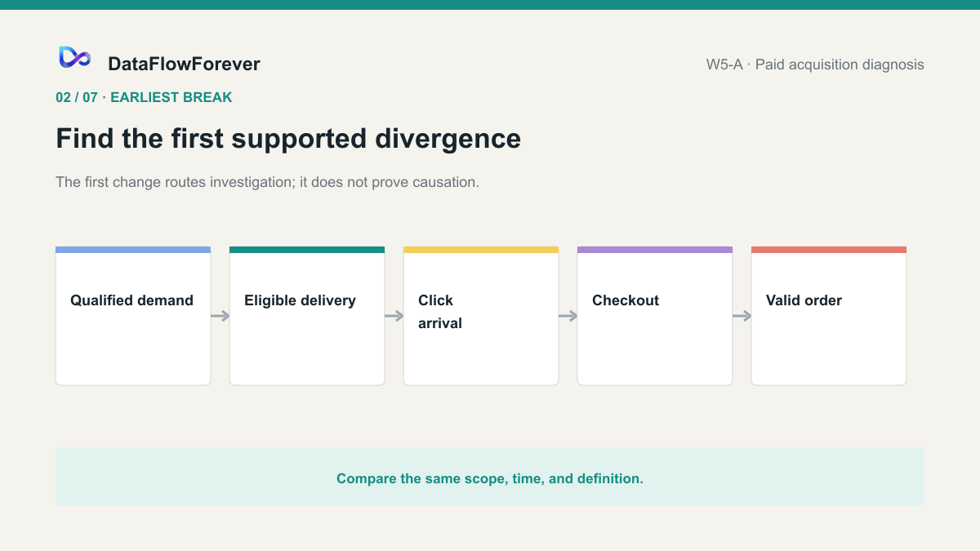Select the subtitle about routing investigation
980x551 pixels.
click(267, 182)
